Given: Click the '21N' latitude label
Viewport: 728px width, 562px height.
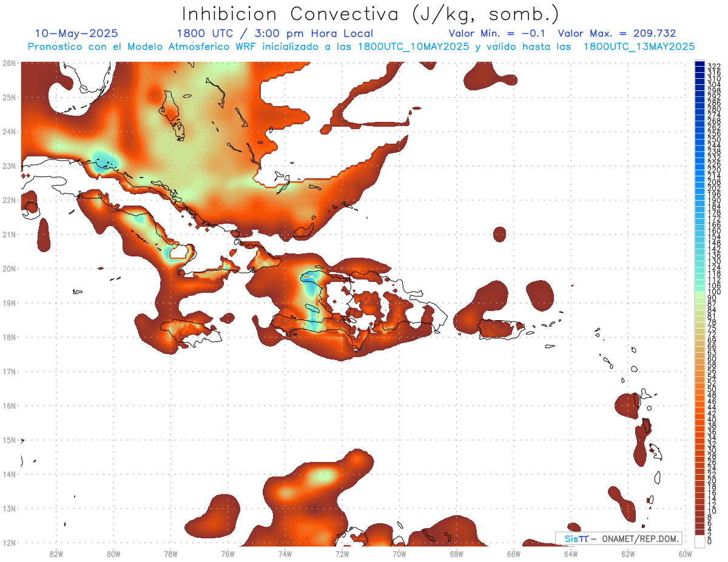Looking at the screenshot, I should [x=9, y=234].
